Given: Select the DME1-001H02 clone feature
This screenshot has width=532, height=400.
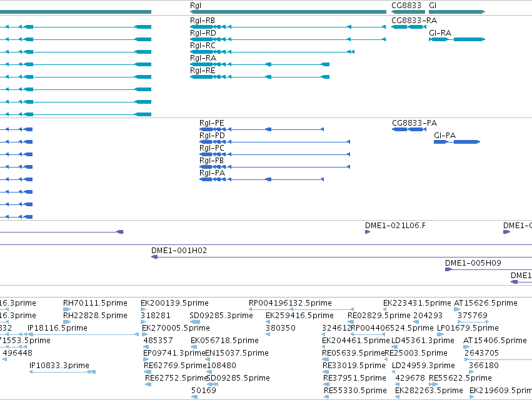Looking at the screenshot, I should coord(341,257).
